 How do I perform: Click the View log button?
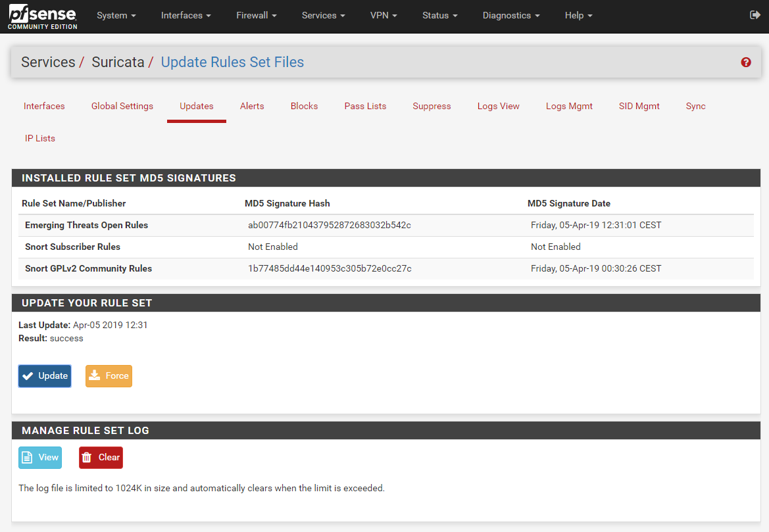pyautogui.click(x=40, y=458)
